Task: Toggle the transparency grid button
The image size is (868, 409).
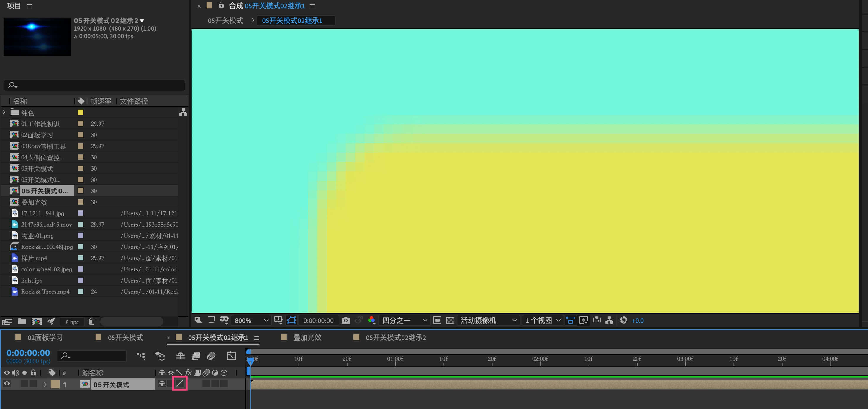Action: (x=450, y=321)
